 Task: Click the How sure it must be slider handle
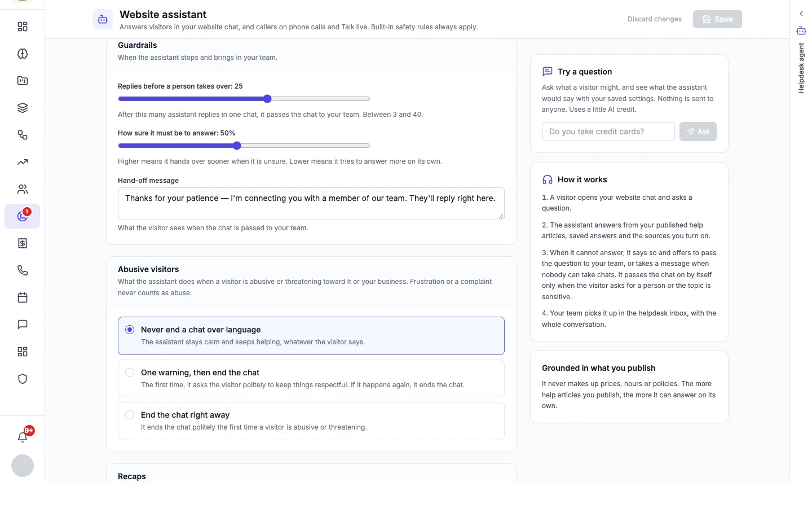pyautogui.click(x=237, y=146)
